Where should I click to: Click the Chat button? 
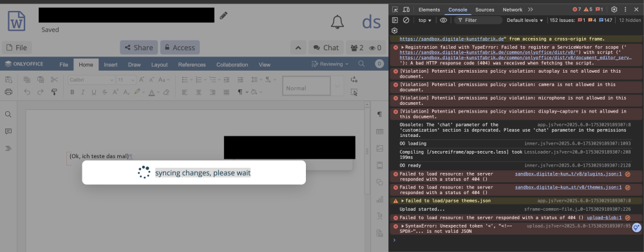326,48
